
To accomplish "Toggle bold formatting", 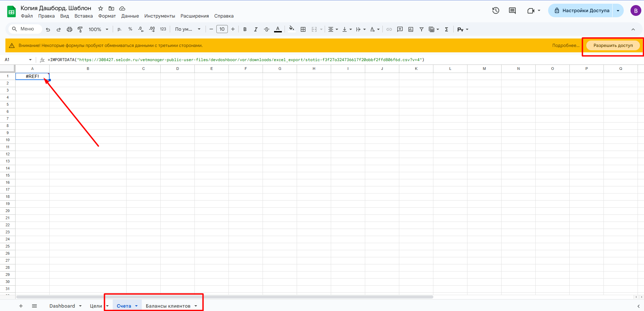I will tap(245, 29).
